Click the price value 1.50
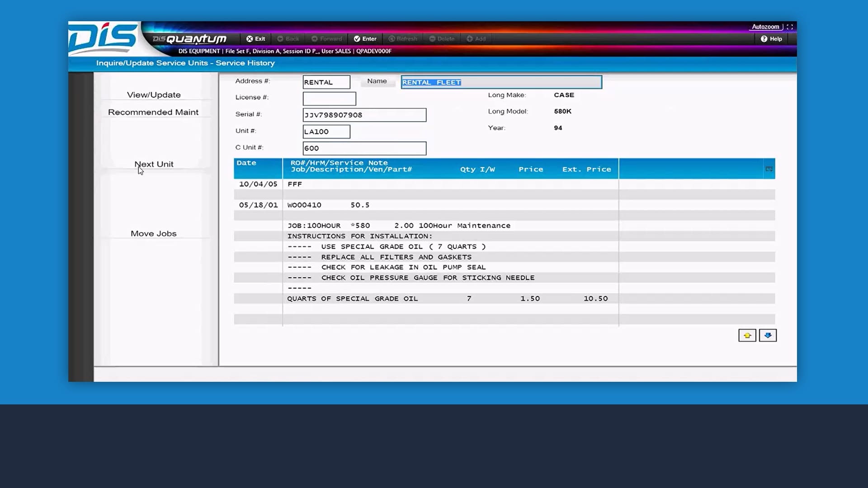 click(530, 298)
